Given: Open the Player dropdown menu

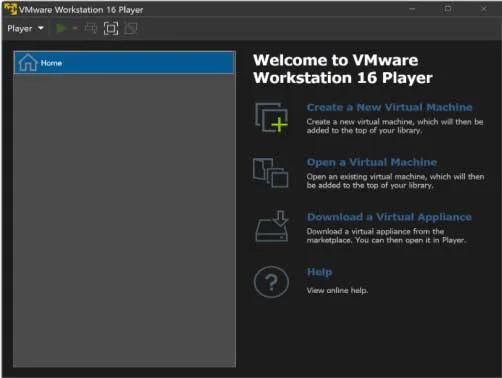Looking at the screenshot, I should tap(25, 28).
